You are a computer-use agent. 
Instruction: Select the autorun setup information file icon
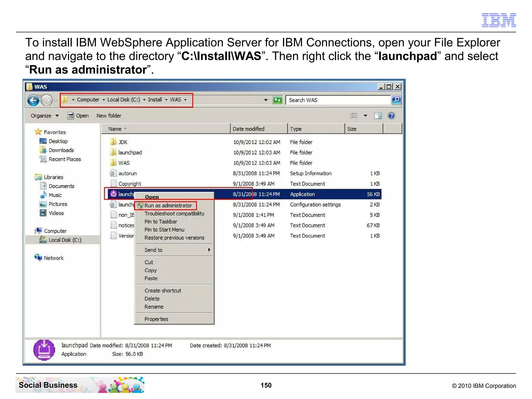[113, 173]
